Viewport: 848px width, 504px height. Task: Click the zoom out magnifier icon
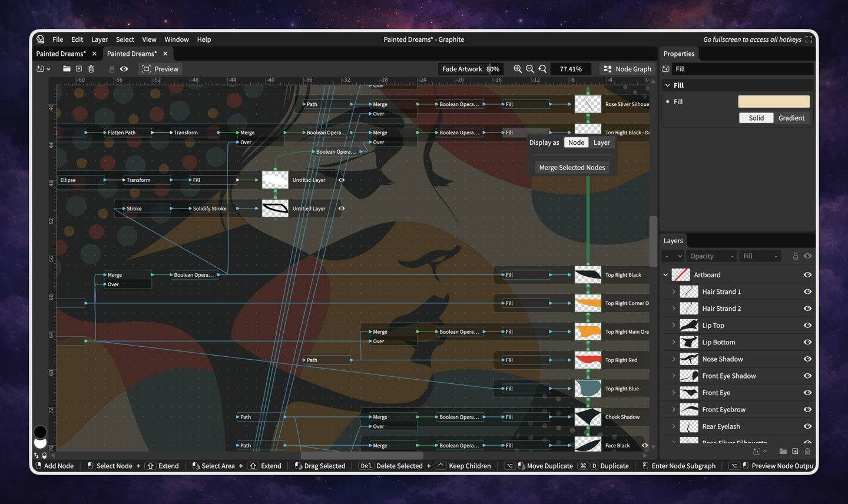point(530,69)
